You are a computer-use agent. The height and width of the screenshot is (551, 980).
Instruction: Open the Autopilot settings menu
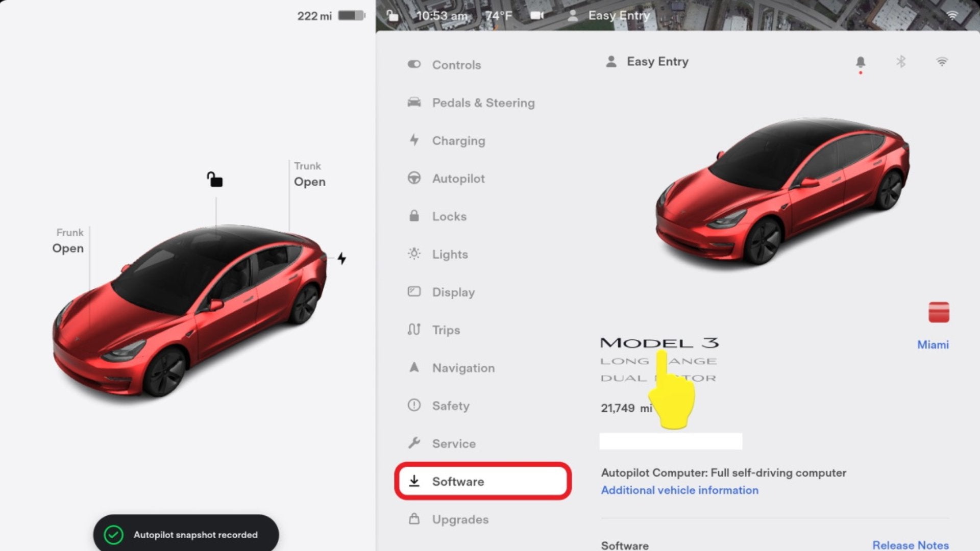point(458,179)
